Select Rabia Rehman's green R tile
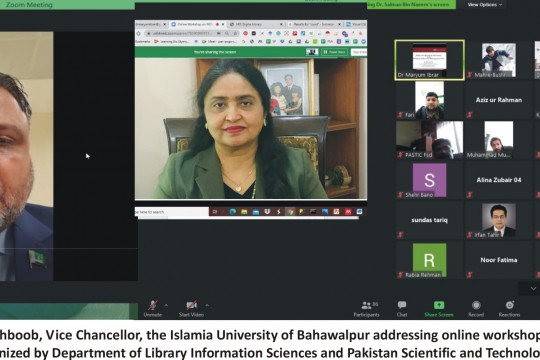Screen dimensions: 540x360 (x=429, y=260)
